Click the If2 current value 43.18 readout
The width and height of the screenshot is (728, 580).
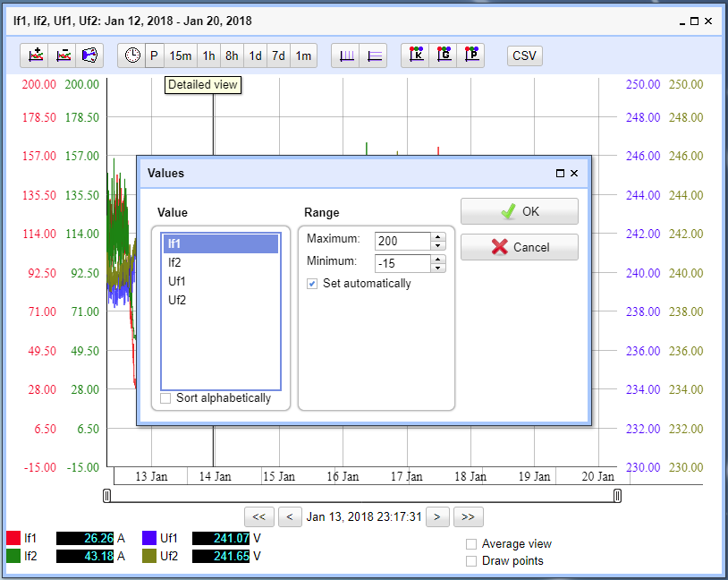tap(85, 556)
